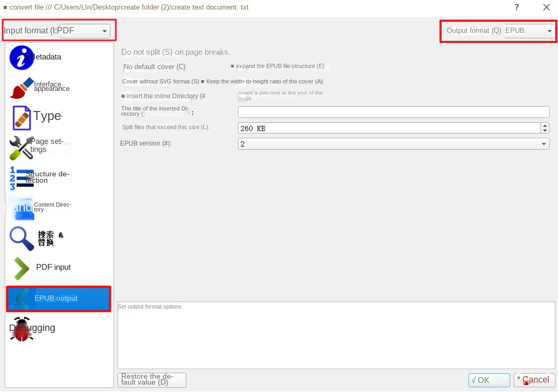Click the Type pencil-document icon

[22, 117]
